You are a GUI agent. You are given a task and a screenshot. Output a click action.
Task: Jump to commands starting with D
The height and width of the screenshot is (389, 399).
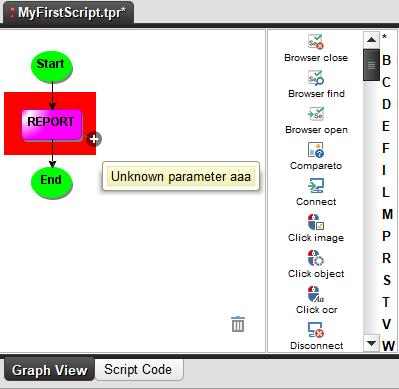coord(386,104)
